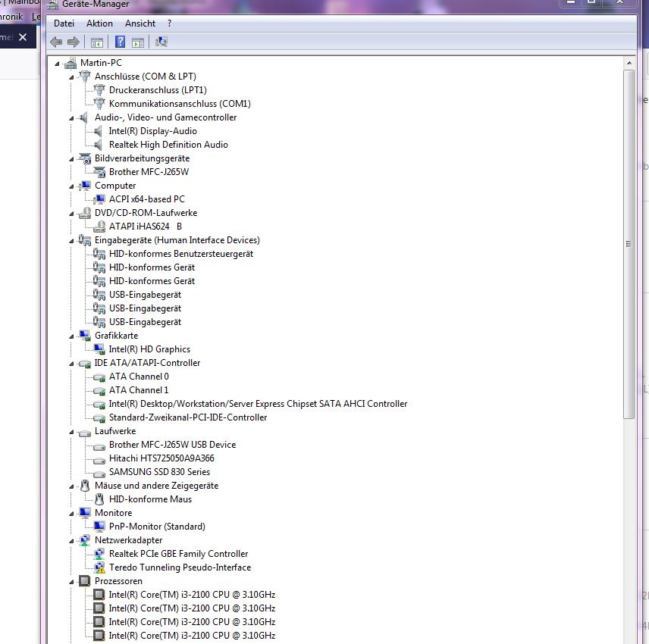
Task: Click the Back arrow toolbar icon
Action: pyautogui.click(x=56, y=42)
